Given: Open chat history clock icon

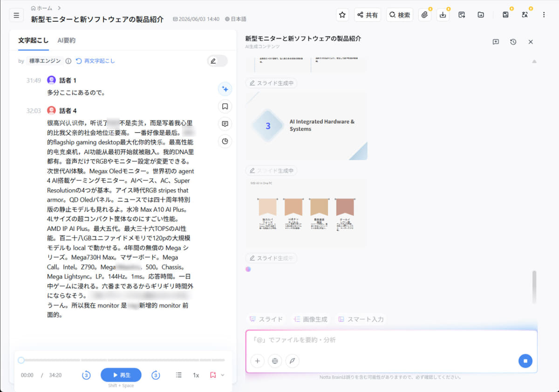Looking at the screenshot, I should click(513, 42).
